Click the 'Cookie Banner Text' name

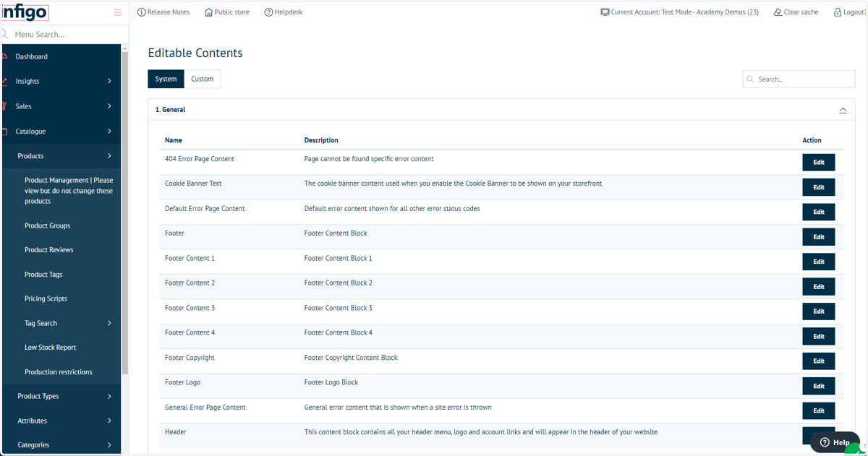[193, 184]
